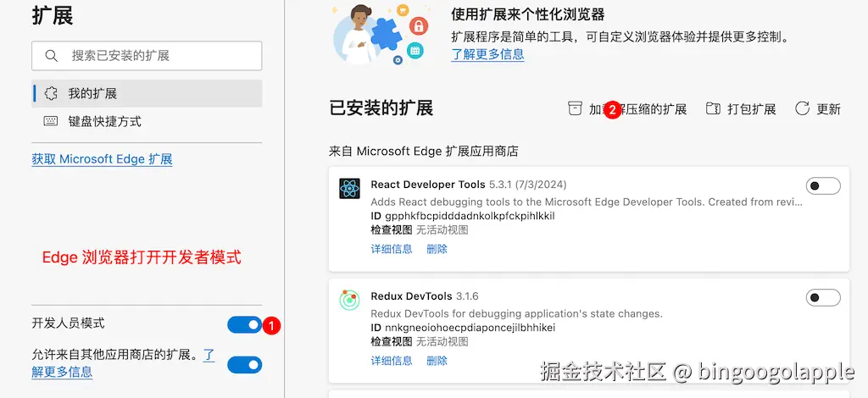Click 无活动视图 under React Developer Tools

(x=442, y=229)
